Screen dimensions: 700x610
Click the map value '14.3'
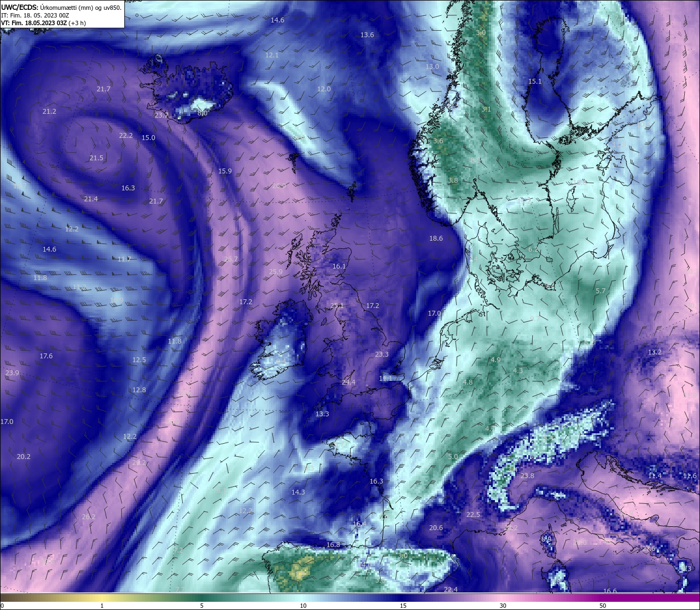[298, 492]
